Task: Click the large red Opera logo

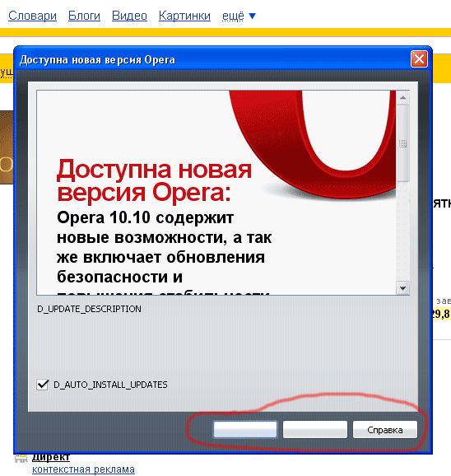Action: point(313,144)
